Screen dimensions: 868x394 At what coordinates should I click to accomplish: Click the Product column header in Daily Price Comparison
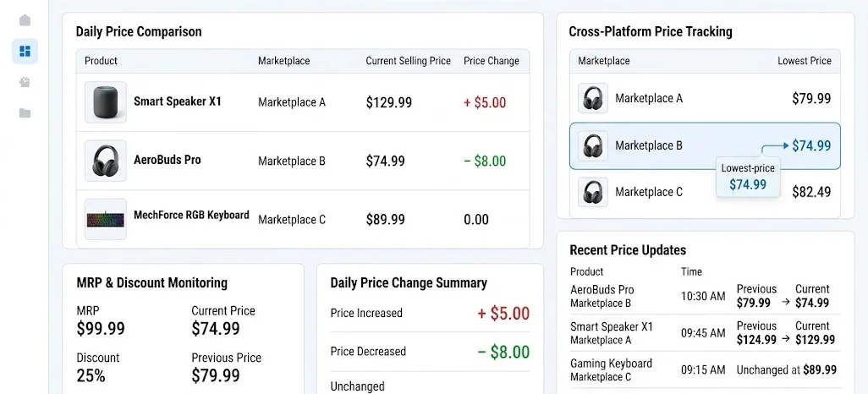coord(101,61)
